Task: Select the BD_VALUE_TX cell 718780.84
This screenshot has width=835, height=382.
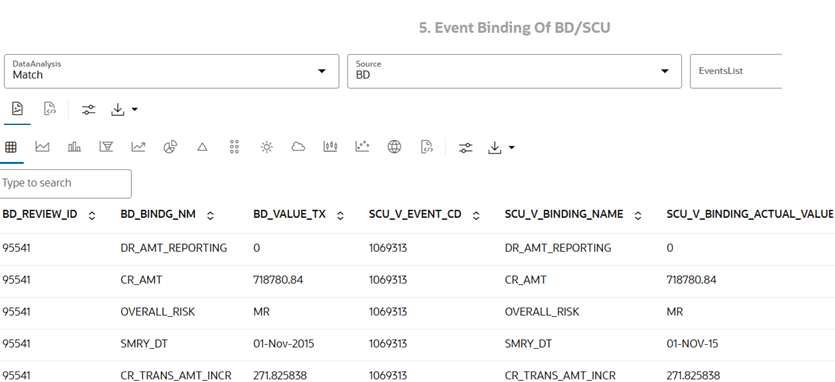Action: (278, 280)
